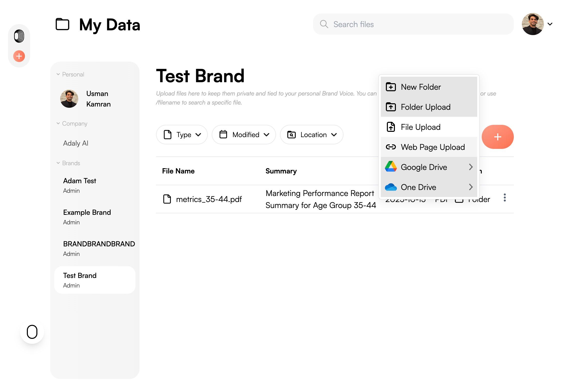
Task: Open the three-dot menu for metrics_35-44.pdf
Action: [505, 198]
